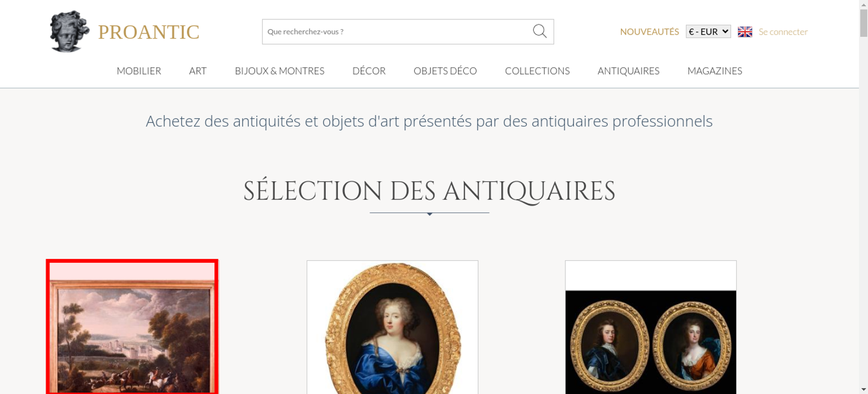The height and width of the screenshot is (394, 868).
Task: Open the Objets Déco menu
Action: pyautogui.click(x=445, y=71)
